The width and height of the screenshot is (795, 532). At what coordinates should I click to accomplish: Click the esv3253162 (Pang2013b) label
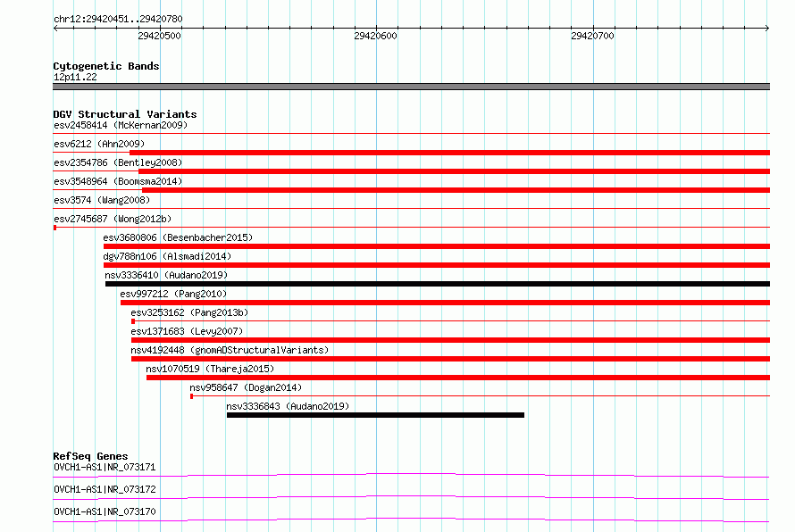[x=189, y=312]
